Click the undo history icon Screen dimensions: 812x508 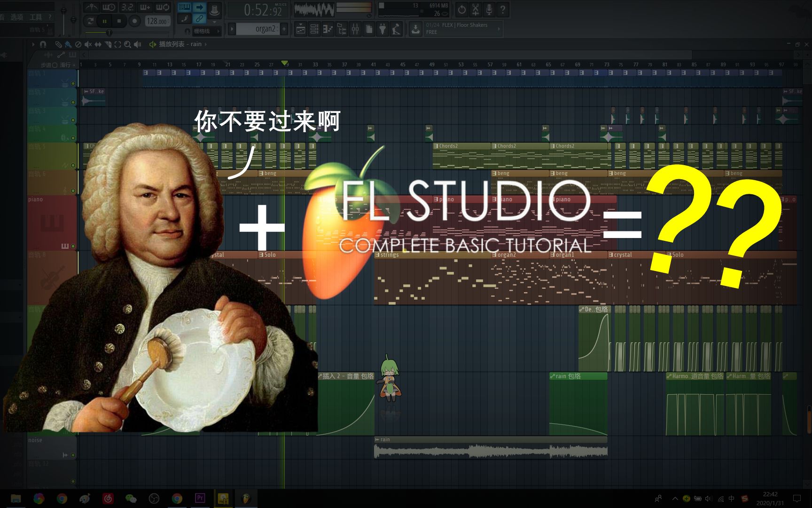click(462, 9)
